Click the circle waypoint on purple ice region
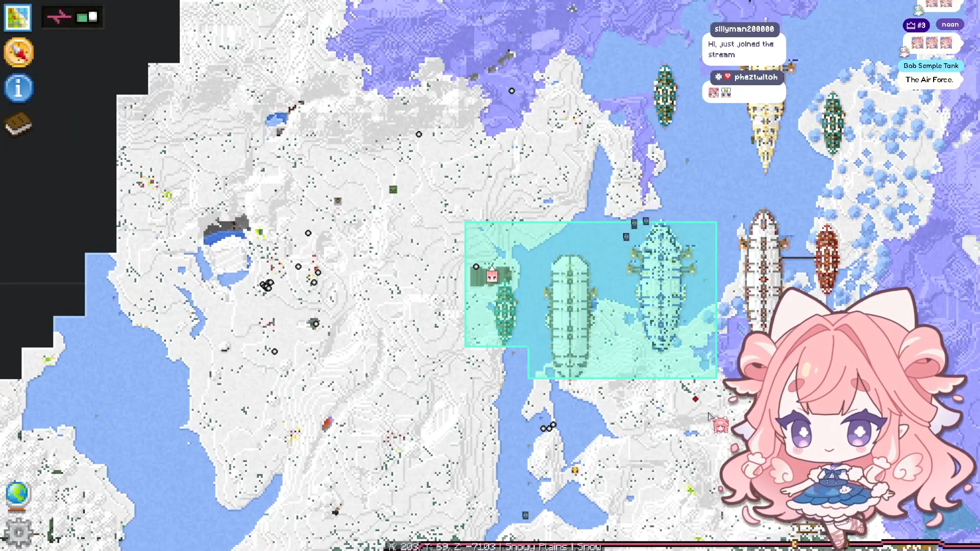Image resolution: width=980 pixels, height=551 pixels. tap(511, 91)
